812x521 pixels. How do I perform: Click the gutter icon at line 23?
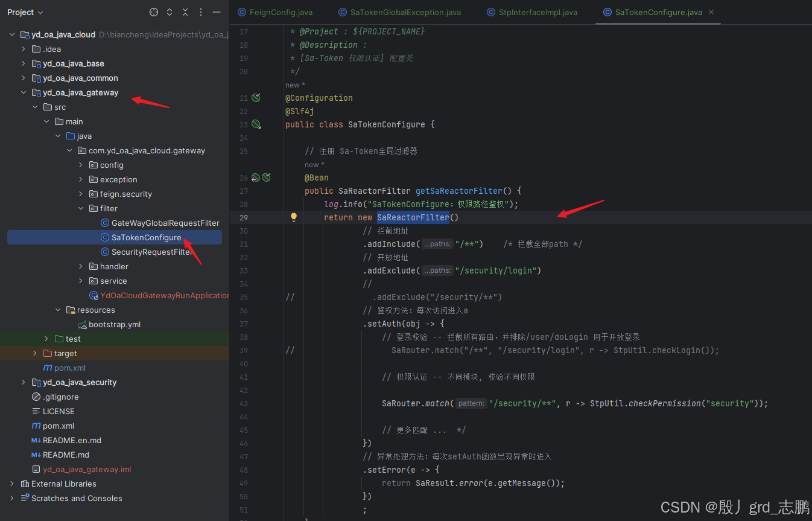pyautogui.click(x=256, y=124)
